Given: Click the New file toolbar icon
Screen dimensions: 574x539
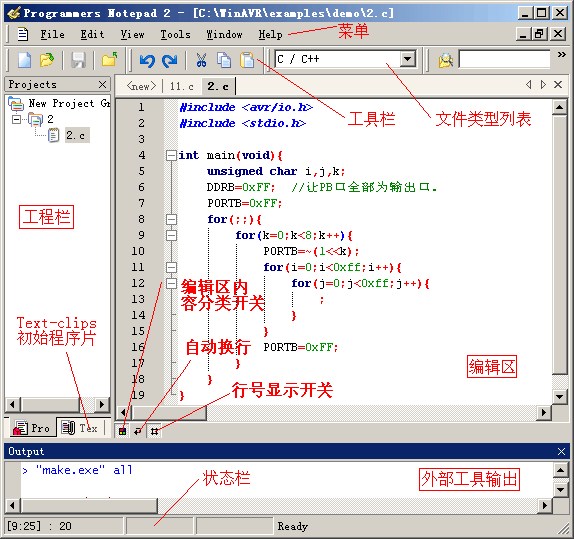Looking at the screenshot, I should (x=25, y=60).
